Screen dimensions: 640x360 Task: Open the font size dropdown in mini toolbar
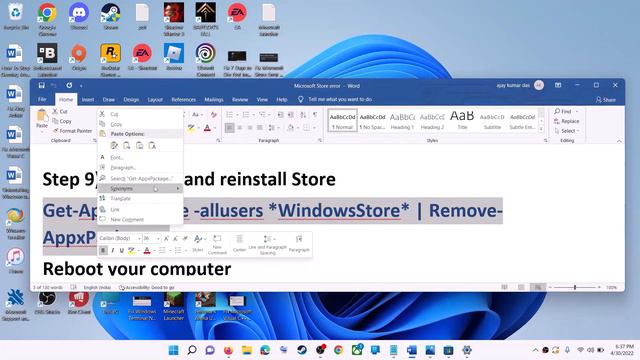click(x=158, y=238)
